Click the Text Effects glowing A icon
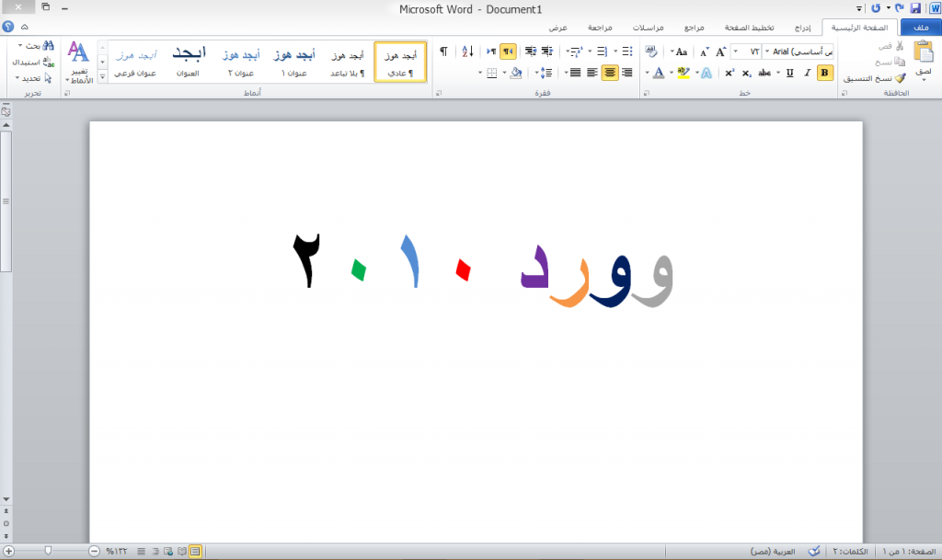942x560 pixels. click(x=706, y=73)
